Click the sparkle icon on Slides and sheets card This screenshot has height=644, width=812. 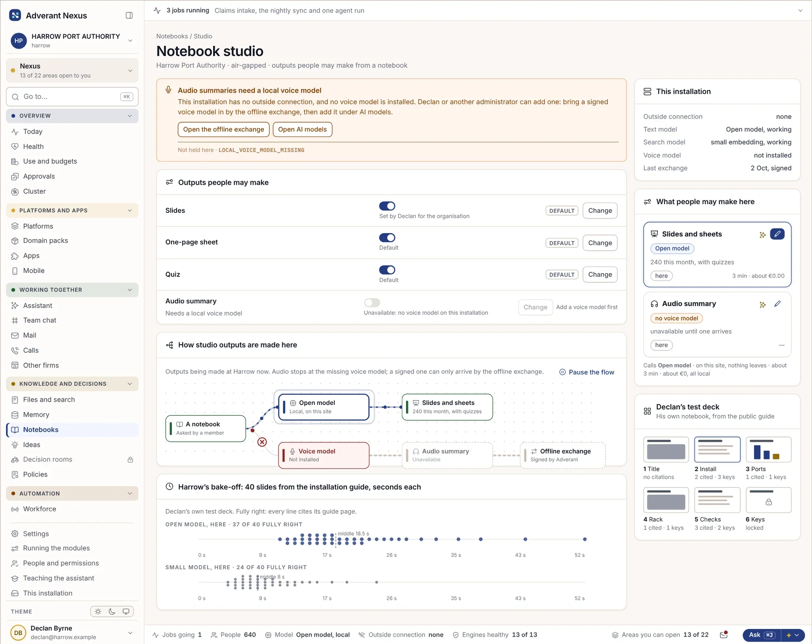[x=762, y=234]
